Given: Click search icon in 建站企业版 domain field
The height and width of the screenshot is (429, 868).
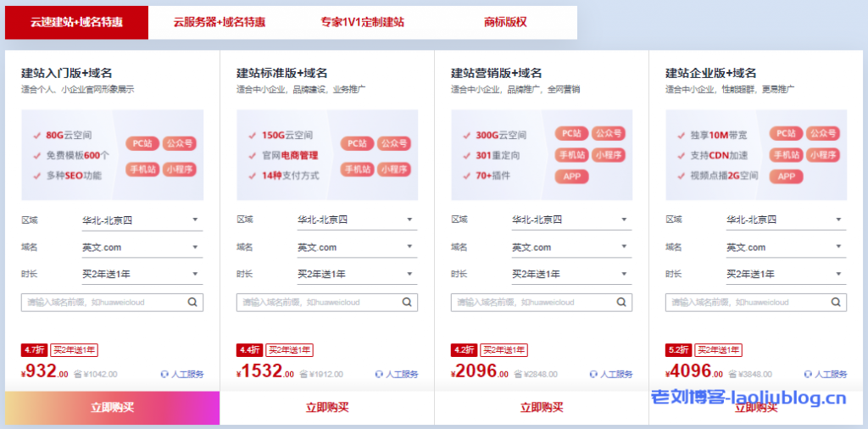Looking at the screenshot, I should coord(837,302).
